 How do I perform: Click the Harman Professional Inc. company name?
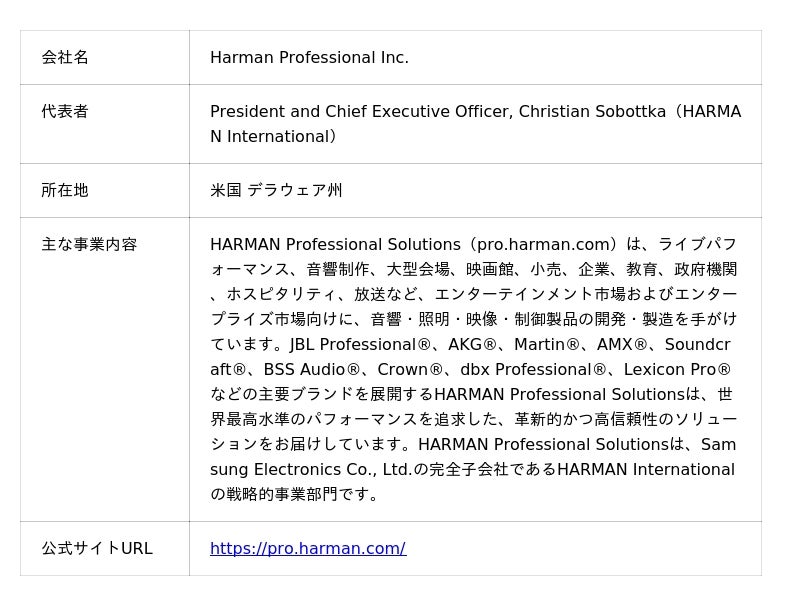point(309,58)
